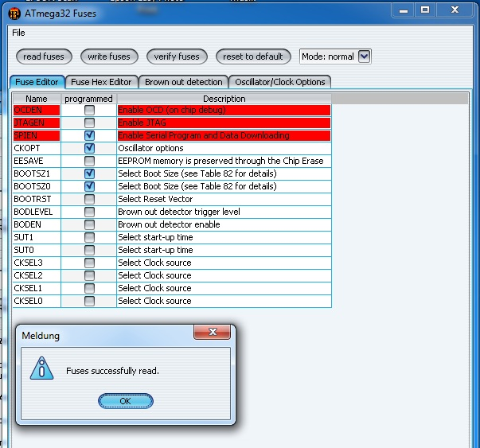
Task: Switch to the Fuse Hex Editor tab
Action: (x=101, y=82)
